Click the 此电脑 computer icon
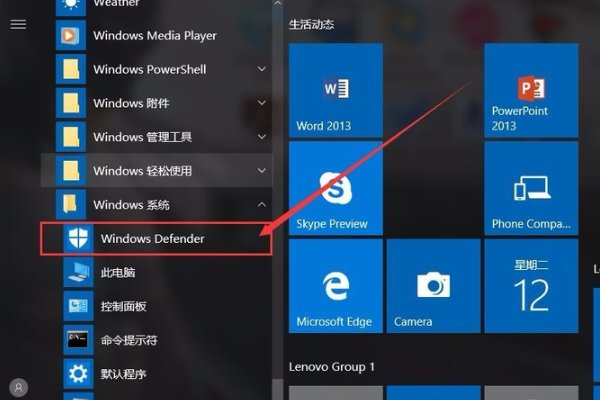600x400 pixels. pos(78,272)
